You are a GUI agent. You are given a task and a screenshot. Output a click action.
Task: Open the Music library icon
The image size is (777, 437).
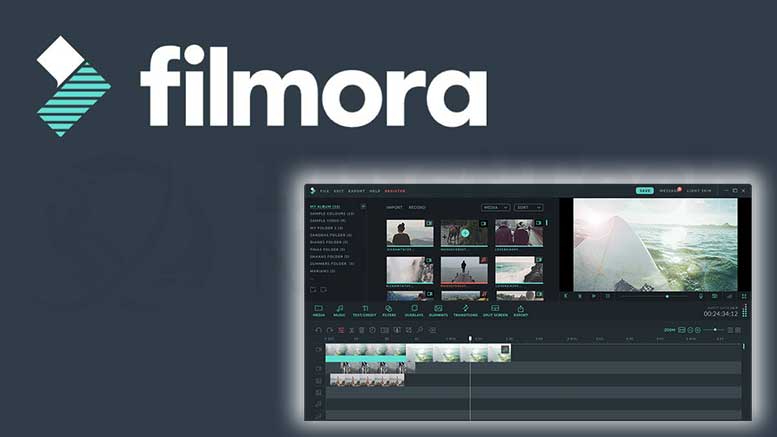tap(340, 310)
